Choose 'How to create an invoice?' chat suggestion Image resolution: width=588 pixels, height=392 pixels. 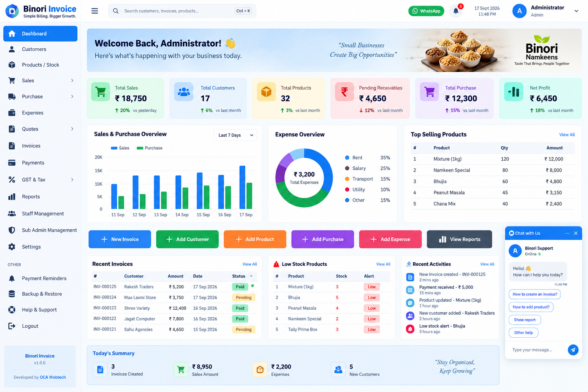[535, 294]
